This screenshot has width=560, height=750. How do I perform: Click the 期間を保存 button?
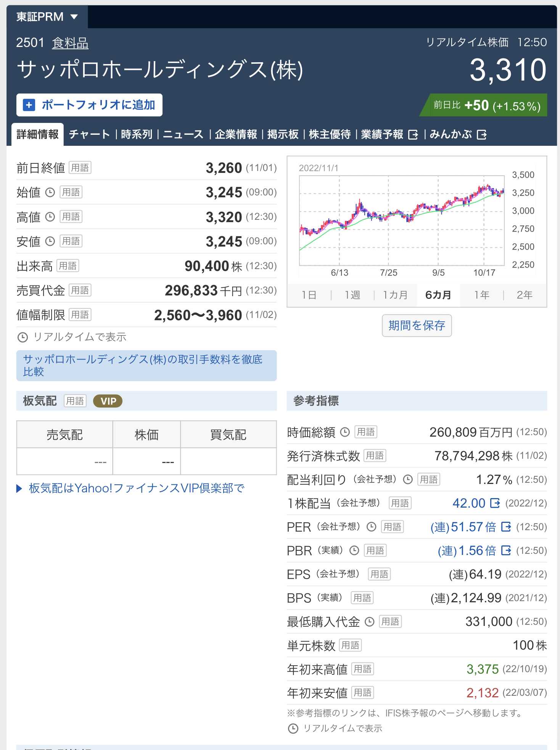click(x=417, y=326)
